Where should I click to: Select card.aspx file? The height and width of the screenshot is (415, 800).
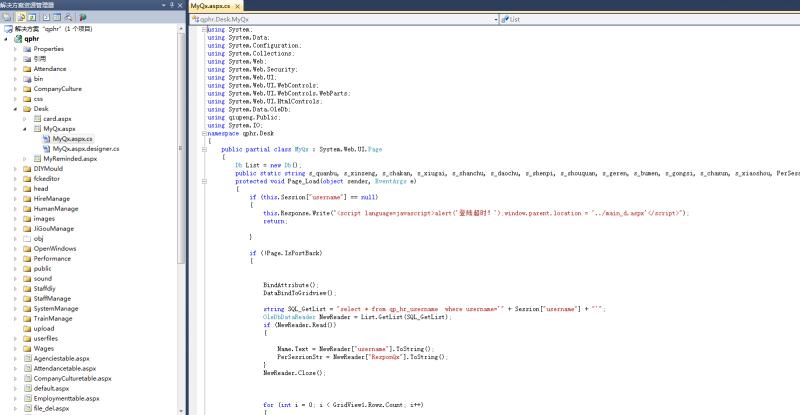coord(57,119)
